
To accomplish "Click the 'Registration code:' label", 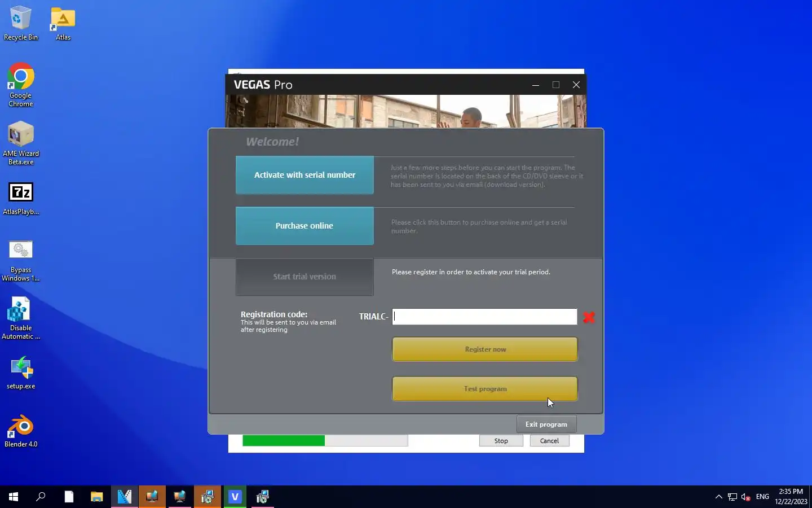I will [274, 314].
